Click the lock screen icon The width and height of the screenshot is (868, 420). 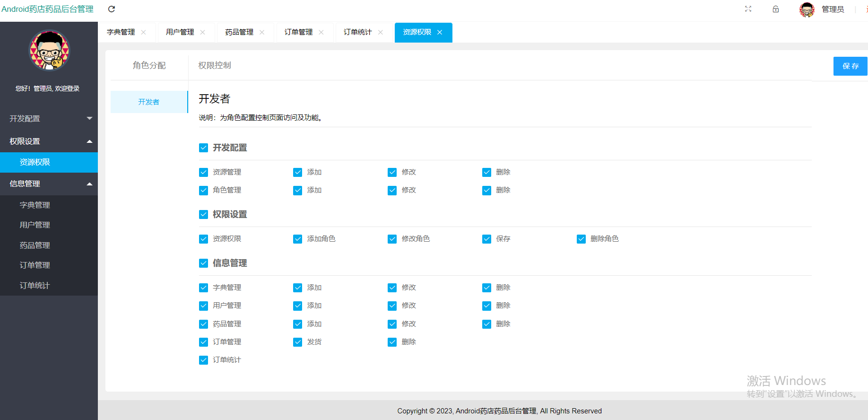click(x=776, y=9)
